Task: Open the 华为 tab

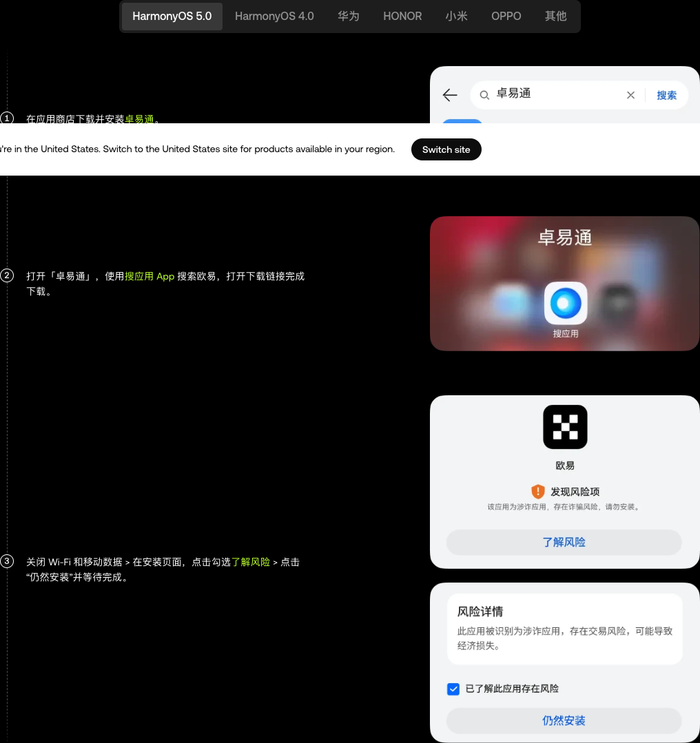Action: (x=348, y=16)
